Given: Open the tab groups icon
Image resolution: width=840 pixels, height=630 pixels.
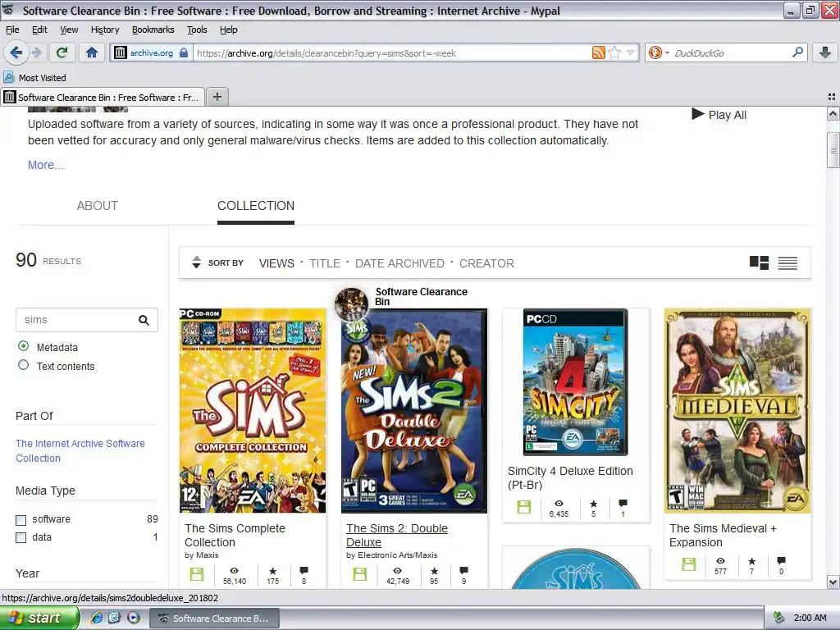Looking at the screenshot, I should coord(832,97).
